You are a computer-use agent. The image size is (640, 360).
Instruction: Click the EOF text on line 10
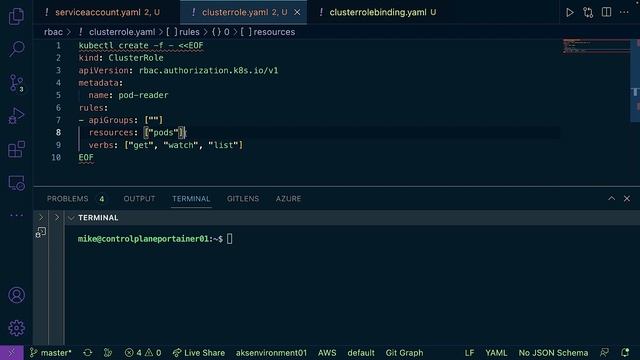pyautogui.click(x=86, y=158)
